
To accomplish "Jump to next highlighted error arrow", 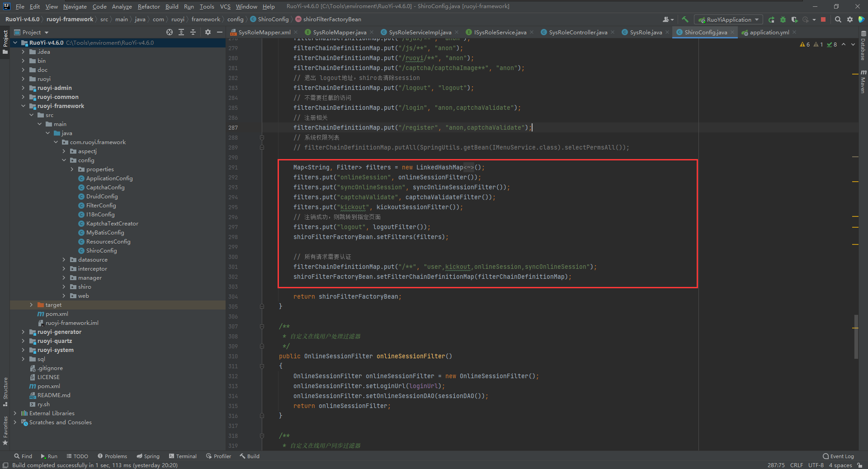I will coord(853,44).
